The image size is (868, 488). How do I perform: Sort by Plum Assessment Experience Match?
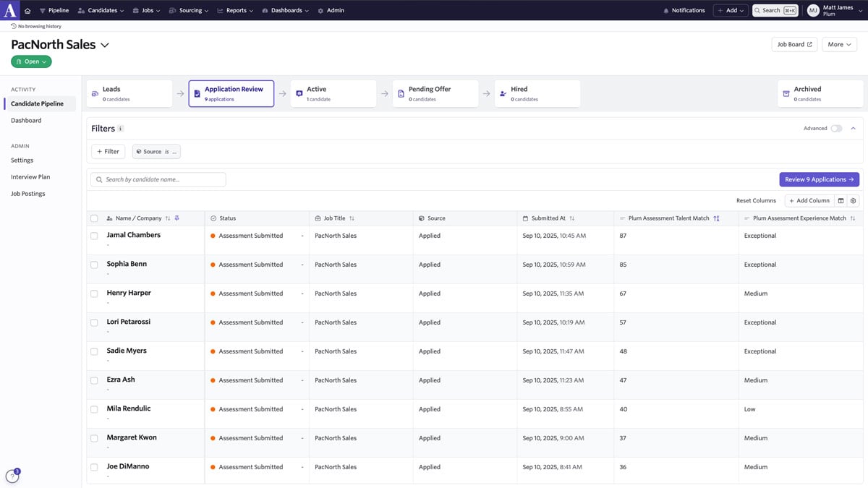coord(853,218)
